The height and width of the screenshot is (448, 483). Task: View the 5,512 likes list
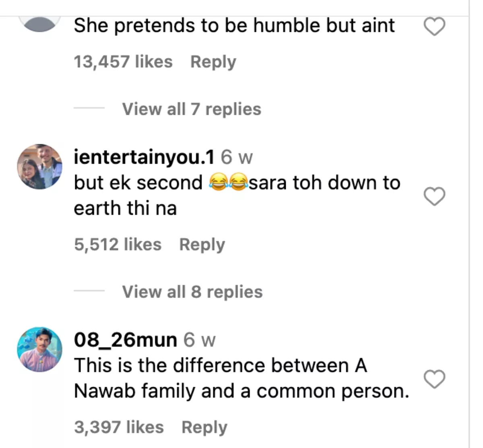[x=118, y=245]
